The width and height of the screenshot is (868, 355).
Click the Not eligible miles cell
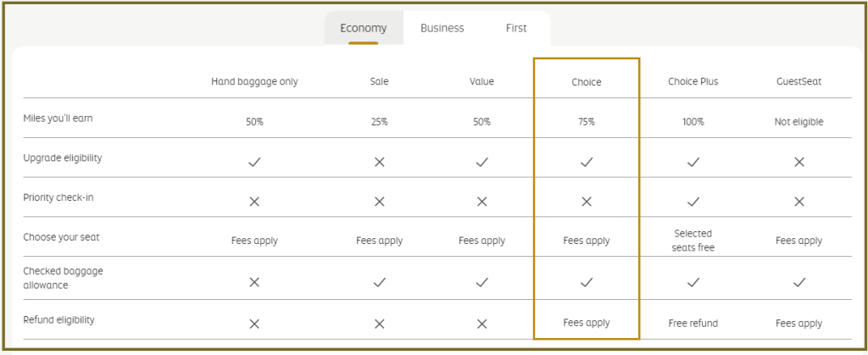click(798, 122)
